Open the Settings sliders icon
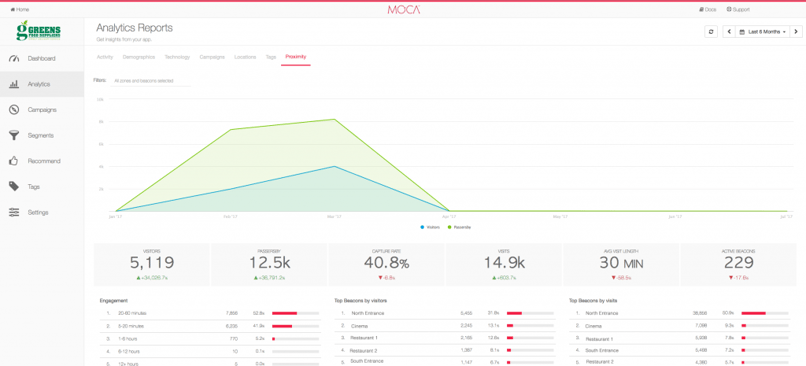The height and width of the screenshot is (366, 806). 14,212
